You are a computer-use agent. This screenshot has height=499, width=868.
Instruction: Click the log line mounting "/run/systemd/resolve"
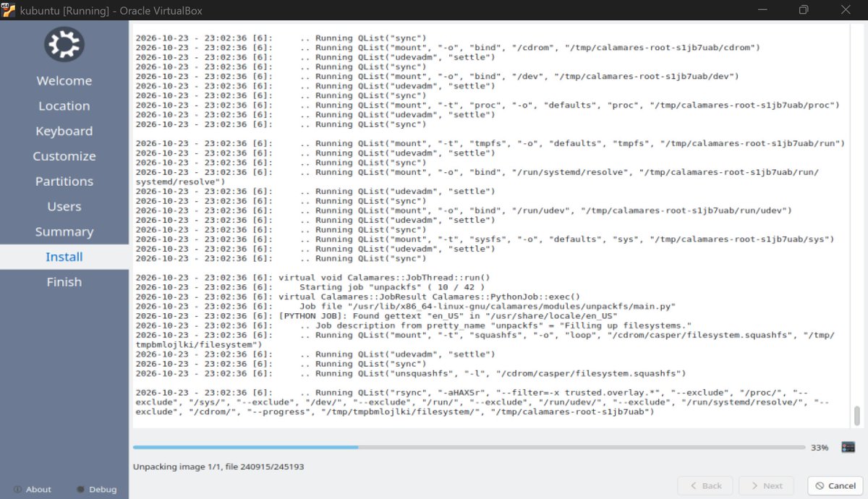click(x=477, y=177)
